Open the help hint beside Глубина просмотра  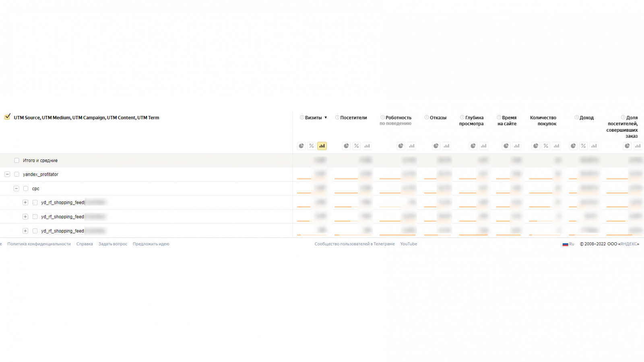462,118
